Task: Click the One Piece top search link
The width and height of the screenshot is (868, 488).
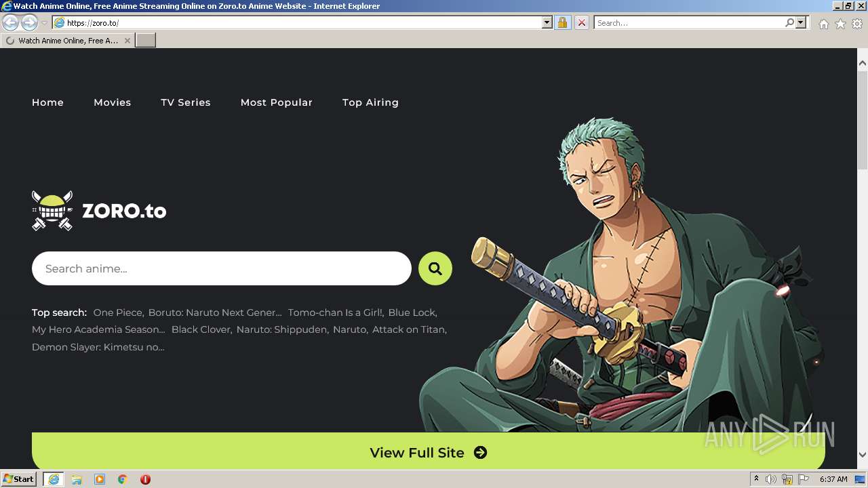Action: 118,312
